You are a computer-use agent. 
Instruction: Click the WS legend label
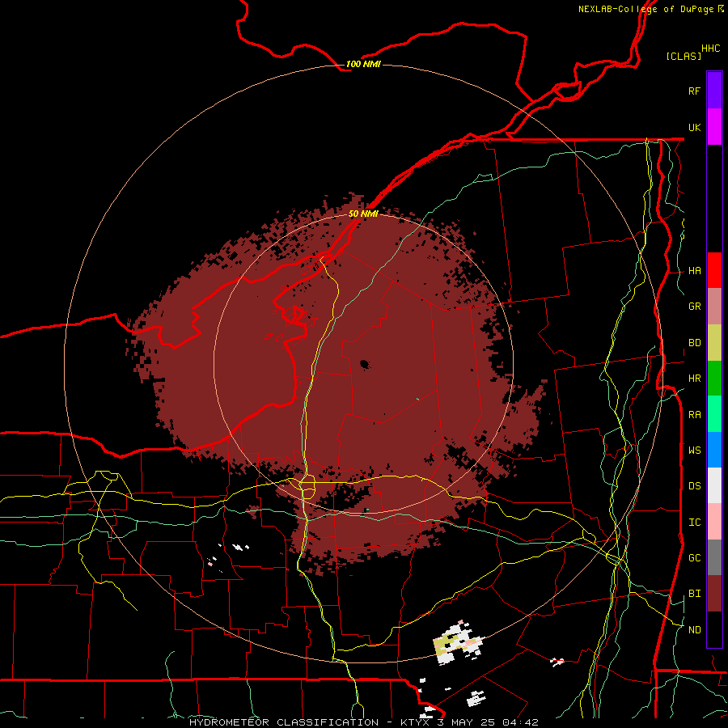pyautogui.click(x=694, y=451)
